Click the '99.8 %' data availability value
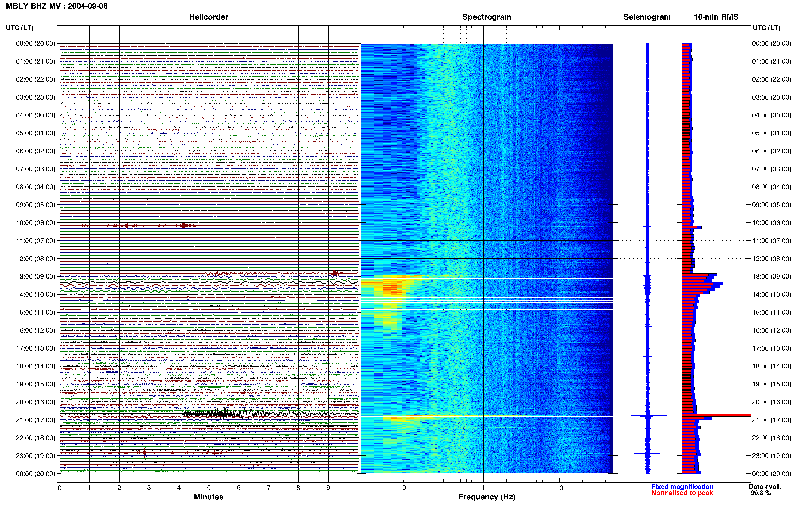Image resolution: width=812 pixels, height=508 pixels. click(x=761, y=493)
